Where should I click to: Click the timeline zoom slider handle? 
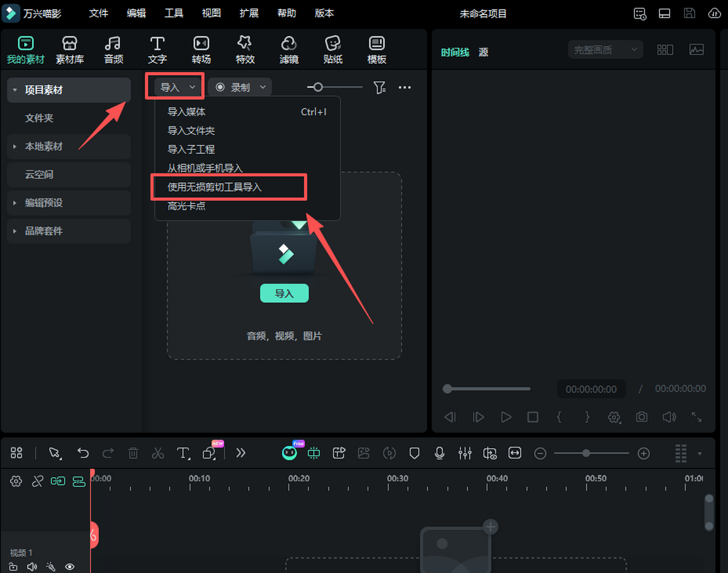586,453
